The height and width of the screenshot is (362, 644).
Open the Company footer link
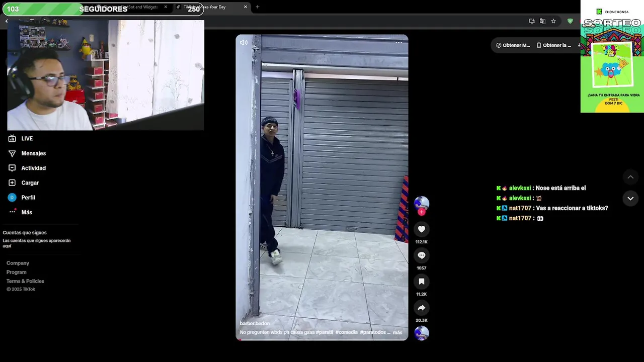(18, 263)
